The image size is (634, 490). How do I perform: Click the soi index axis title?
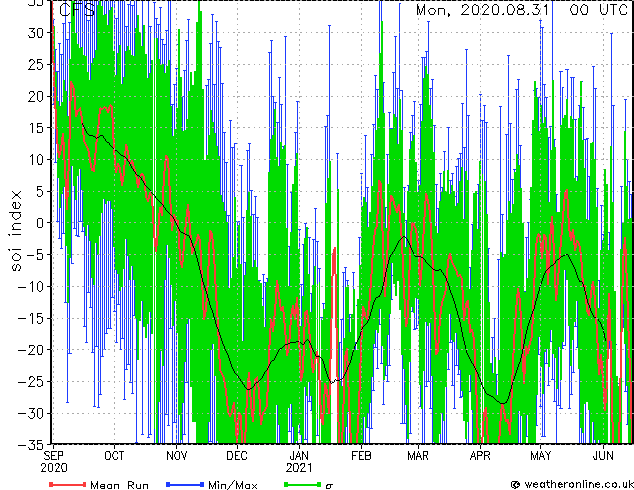pos(16,231)
